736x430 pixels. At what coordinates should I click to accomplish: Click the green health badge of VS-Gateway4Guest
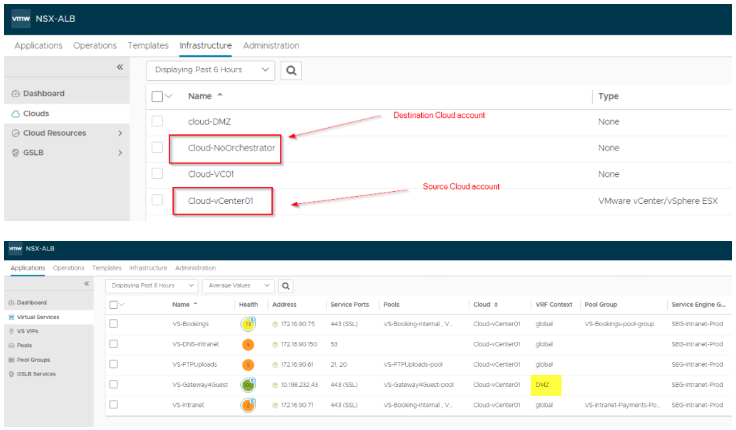246,384
